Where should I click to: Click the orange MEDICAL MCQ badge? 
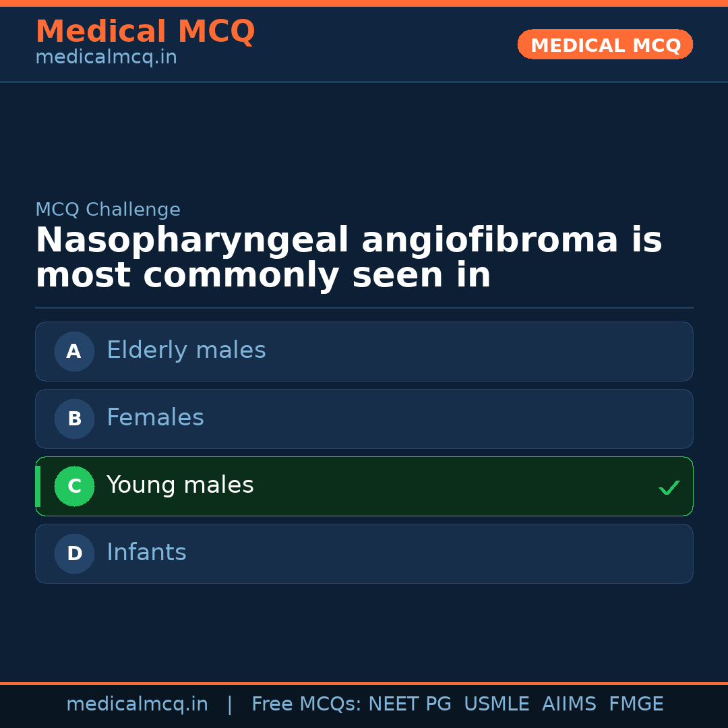click(x=605, y=44)
